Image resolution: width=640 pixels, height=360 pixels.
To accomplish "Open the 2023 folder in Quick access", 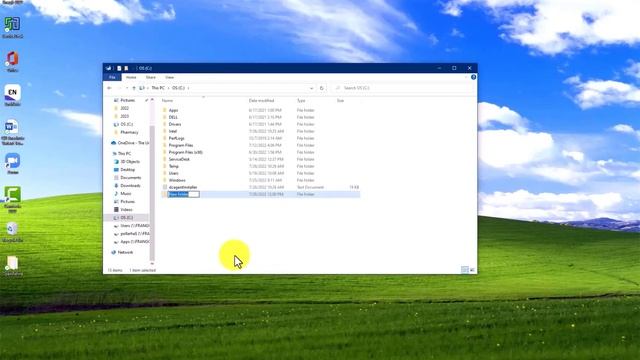I will pyautogui.click(x=124, y=116).
